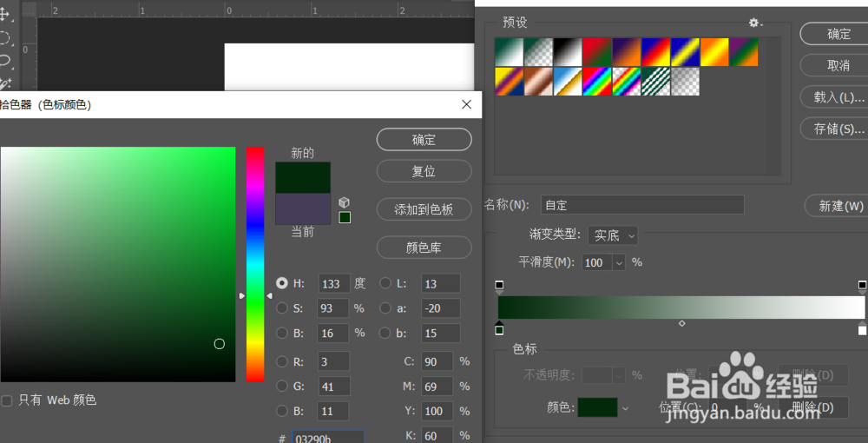Open 颜色库 color libraries

pyautogui.click(x=424, y=247)
